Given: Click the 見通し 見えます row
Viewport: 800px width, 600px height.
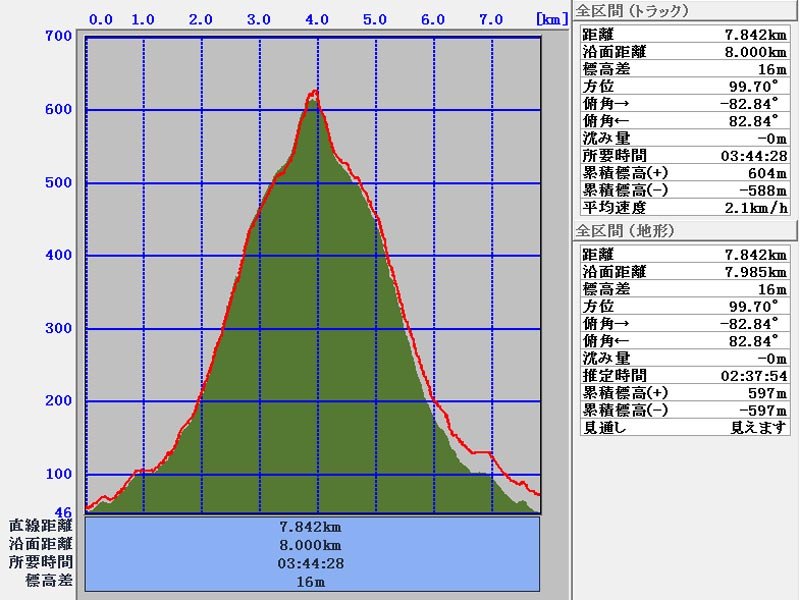Looking at the screenshot, I should (684, 427).
